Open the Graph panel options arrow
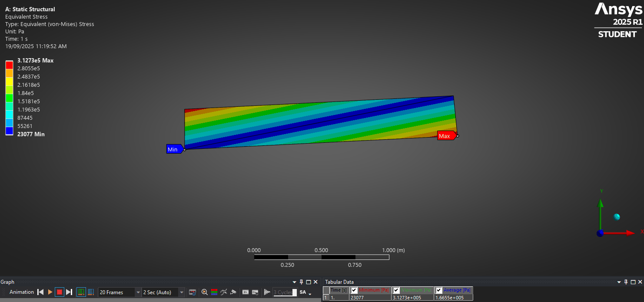 coord(295,282)
